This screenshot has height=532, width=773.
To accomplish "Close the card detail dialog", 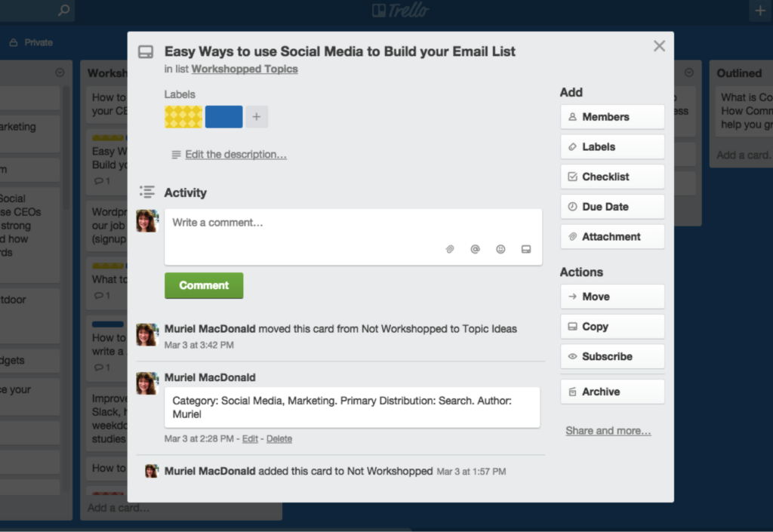I will [x=659, y=46].
